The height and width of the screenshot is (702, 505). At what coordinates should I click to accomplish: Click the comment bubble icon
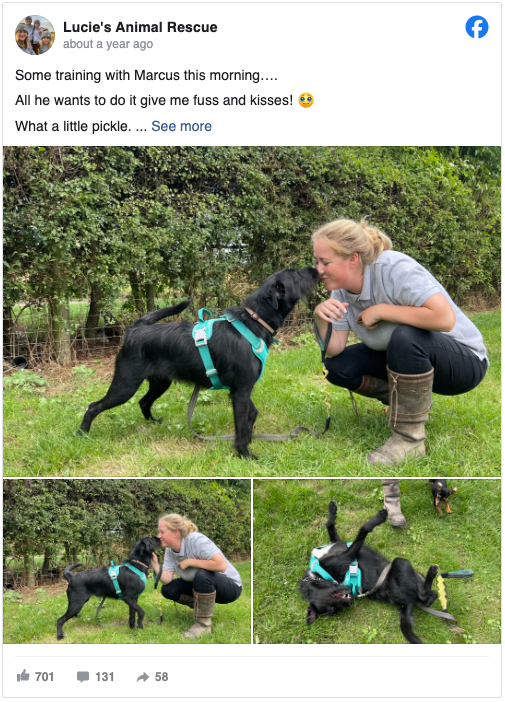(x=82, y=676)
